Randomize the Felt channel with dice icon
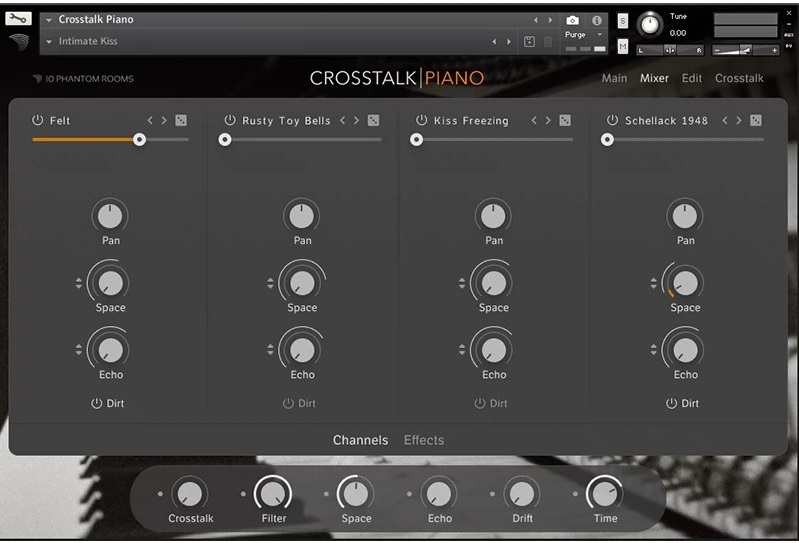This screenshot has width=799, height=543. [x=181, y=120]
